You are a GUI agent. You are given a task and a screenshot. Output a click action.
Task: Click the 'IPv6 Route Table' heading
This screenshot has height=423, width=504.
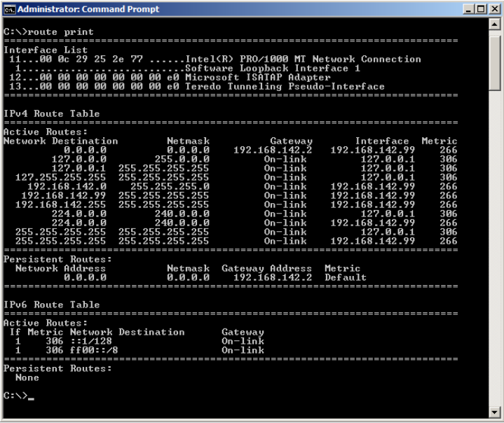click(51, 305)
